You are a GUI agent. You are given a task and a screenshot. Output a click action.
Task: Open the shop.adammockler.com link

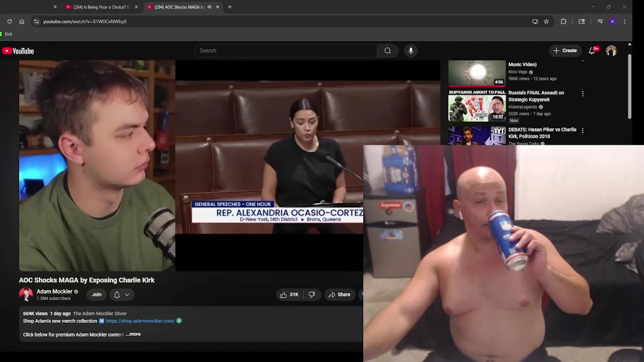point(140,321)
